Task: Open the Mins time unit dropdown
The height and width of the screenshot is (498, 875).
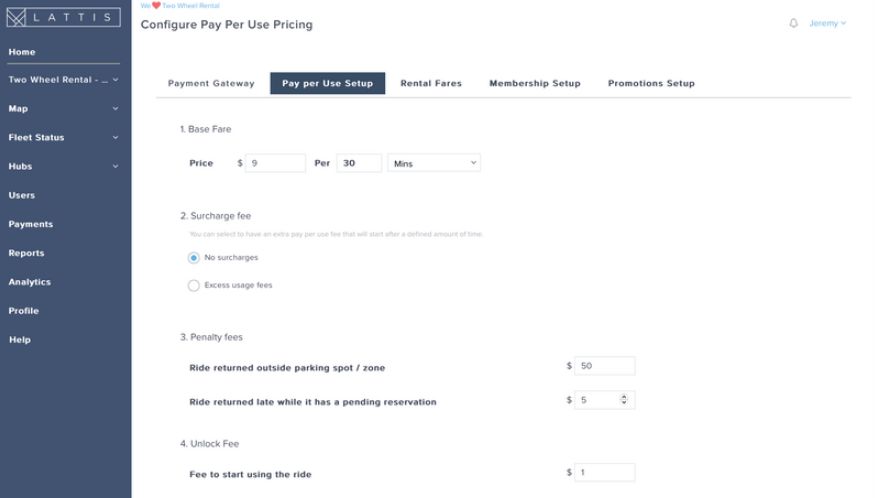Action: tap(434, 163)
